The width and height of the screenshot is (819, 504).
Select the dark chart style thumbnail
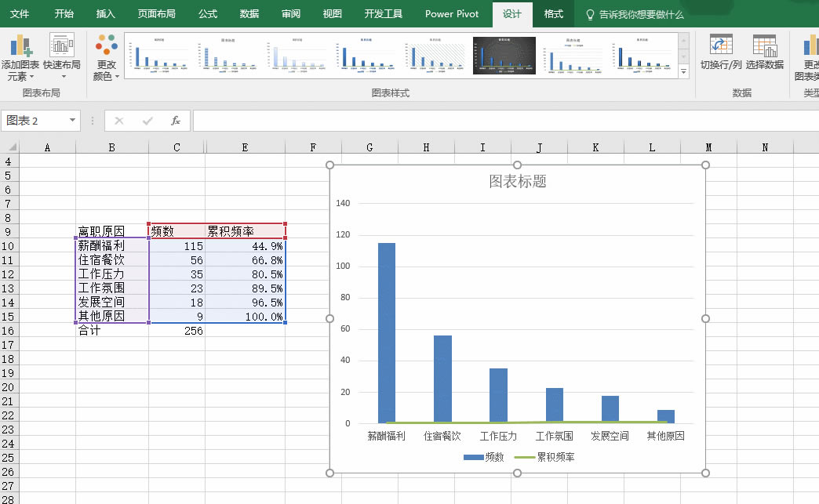coord(503,55)
